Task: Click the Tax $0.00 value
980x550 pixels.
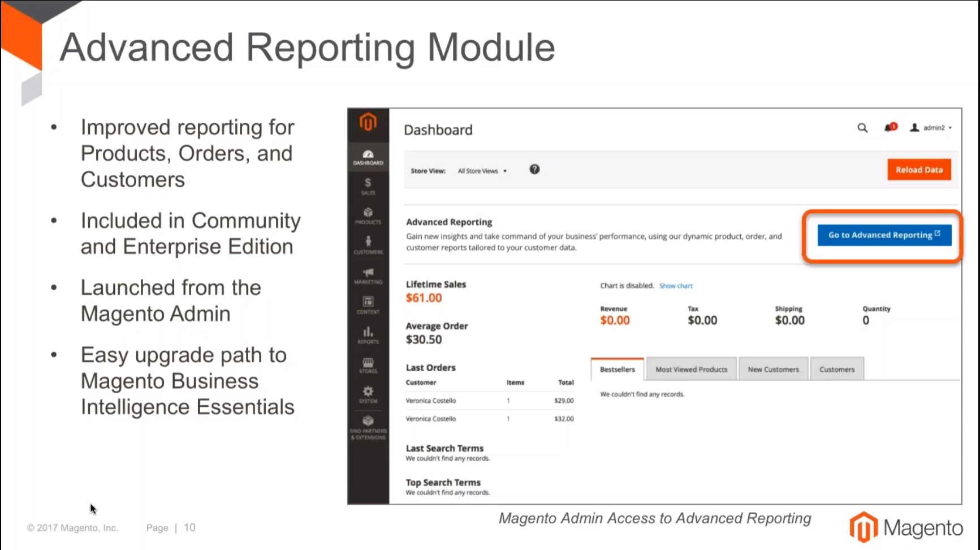Action: click(702, 320)
